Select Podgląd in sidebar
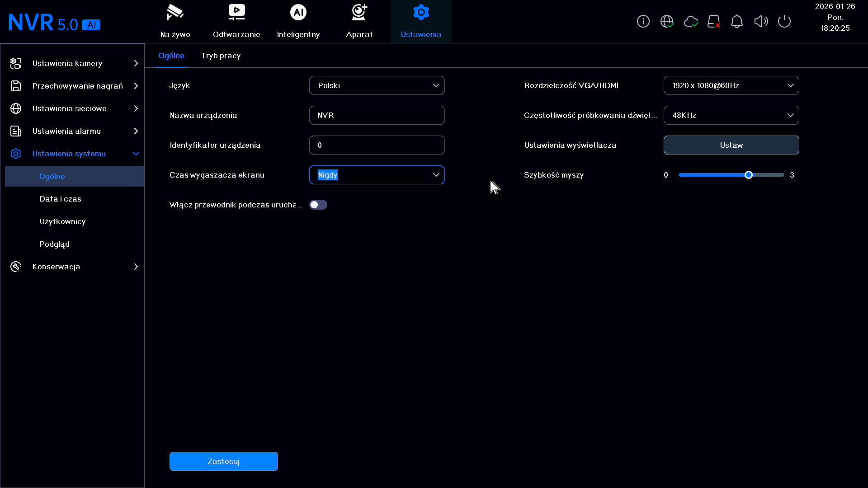868x488 pixels. coord(55,244)
